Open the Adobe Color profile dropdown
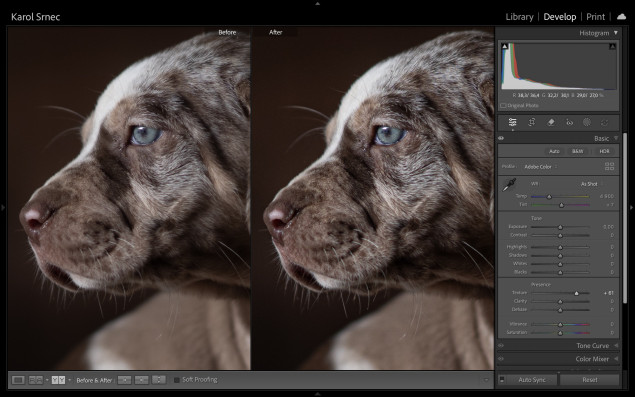 pos(540,166)
